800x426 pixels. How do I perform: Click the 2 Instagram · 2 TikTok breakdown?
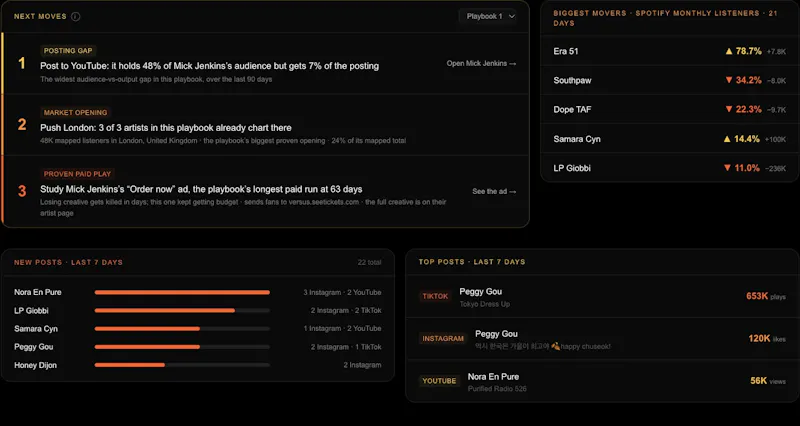[x=346, y=311]
